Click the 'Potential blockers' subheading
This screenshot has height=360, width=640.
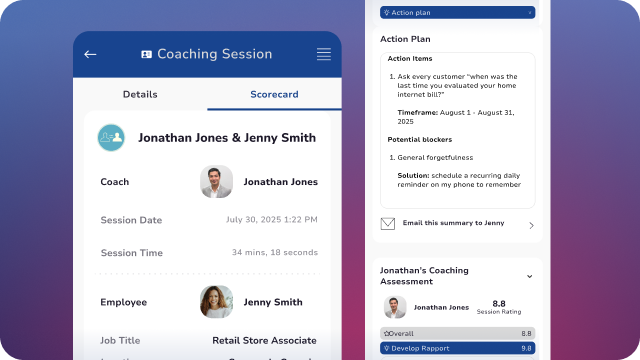[x=420, y=140]
